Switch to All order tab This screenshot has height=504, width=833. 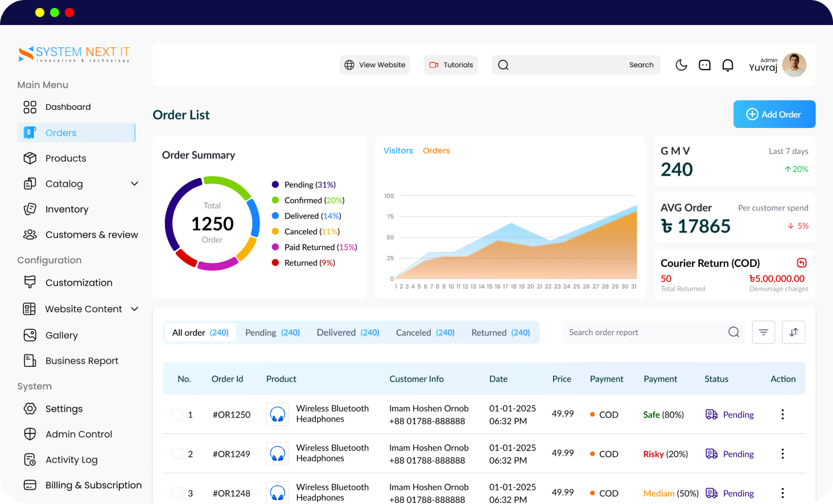click(200, 333)
